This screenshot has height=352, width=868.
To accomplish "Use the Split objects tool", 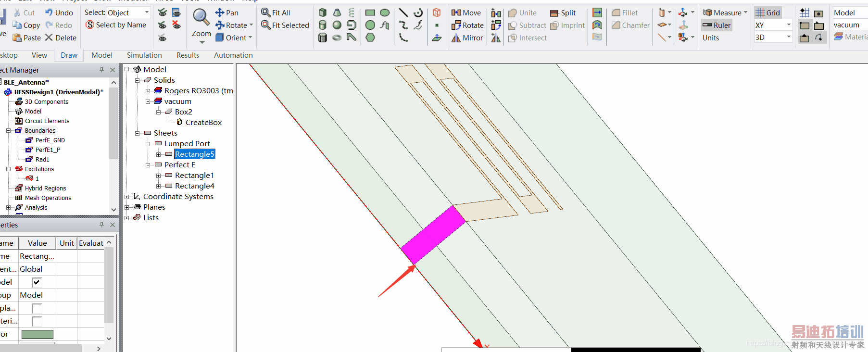I will point(563,13).
